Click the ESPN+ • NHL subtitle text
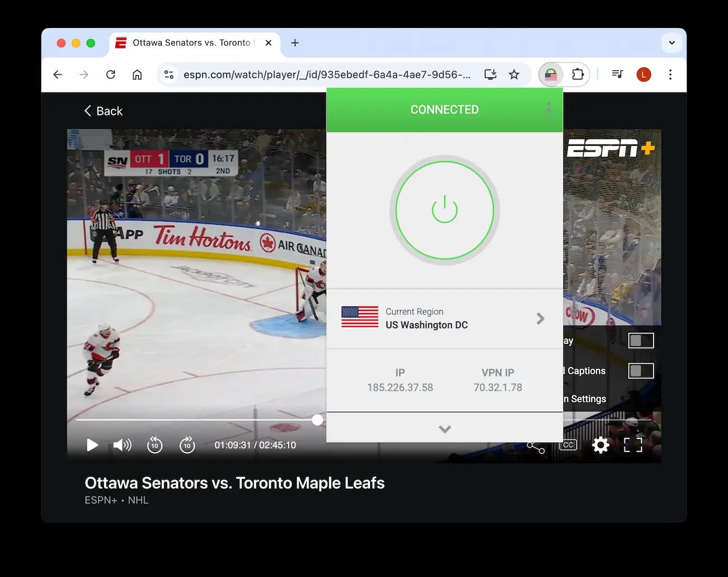 (116, 500)
